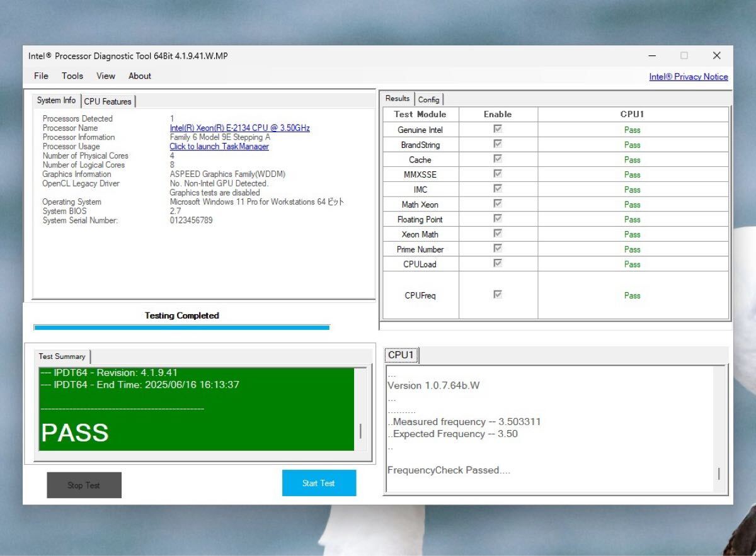Click the IPDT64 End Time line
The height and width of the screenshot is (556, 756).
click(x=140, y=385)
